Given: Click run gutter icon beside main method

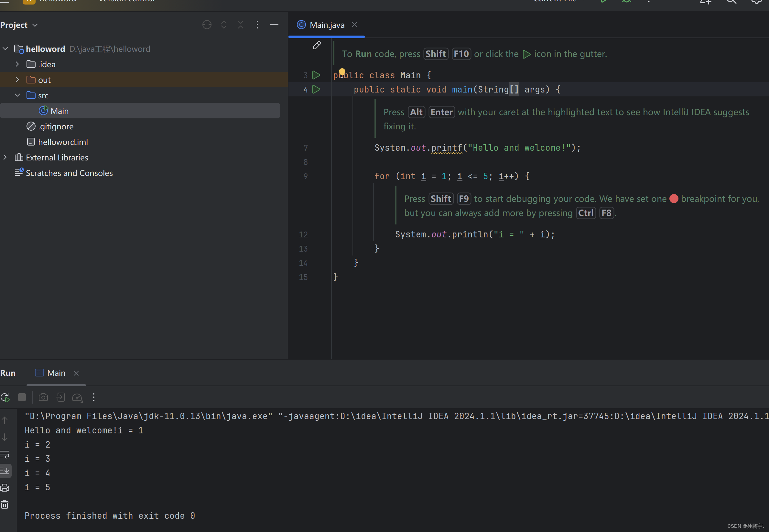Looking at the screenshot, I should 316,89.
